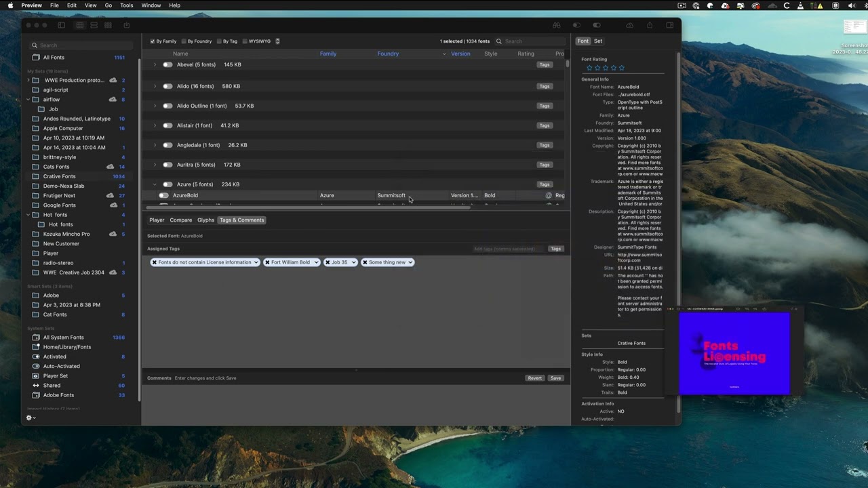Open the Compare tab
The height and width of the screenshot is (488, 868).
(181, 220)
